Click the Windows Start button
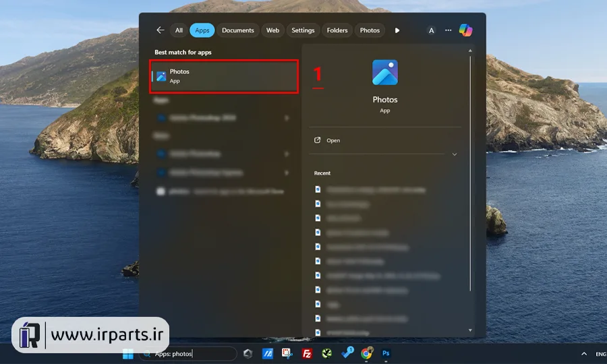Viewport: 607px width, 364px height. click(128, 354)
